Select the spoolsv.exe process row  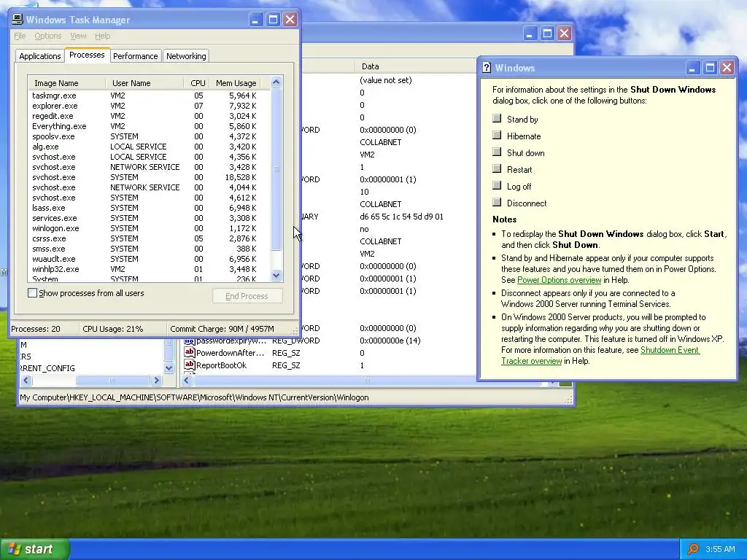[x=149, y=136]
